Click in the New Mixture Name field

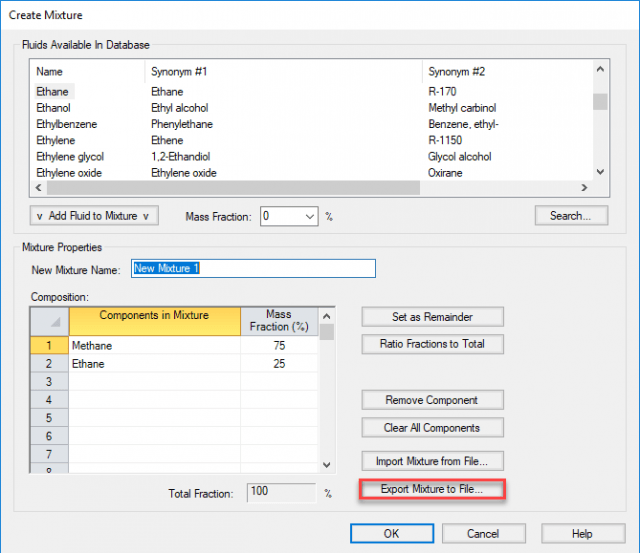pos(253,269)
